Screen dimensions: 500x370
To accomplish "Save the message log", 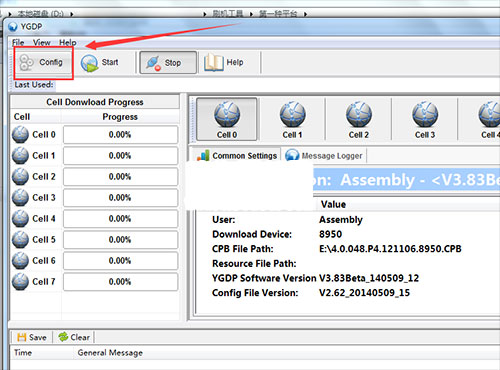I will [x=32, y=337].
